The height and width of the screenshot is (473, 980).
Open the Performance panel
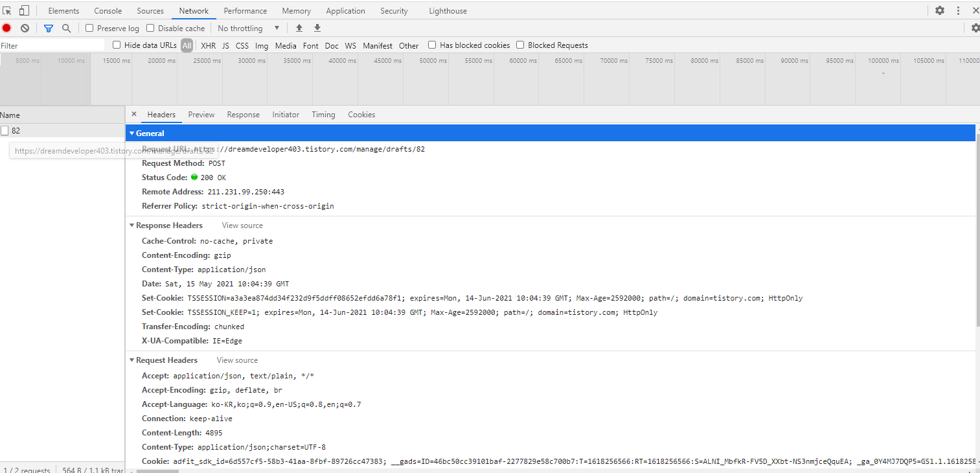(x=245, y=10)
